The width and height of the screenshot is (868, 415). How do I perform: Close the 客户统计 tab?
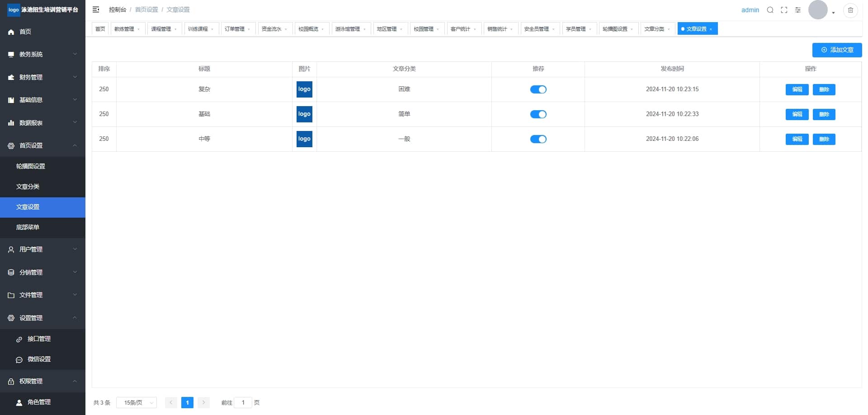point(475,29)
